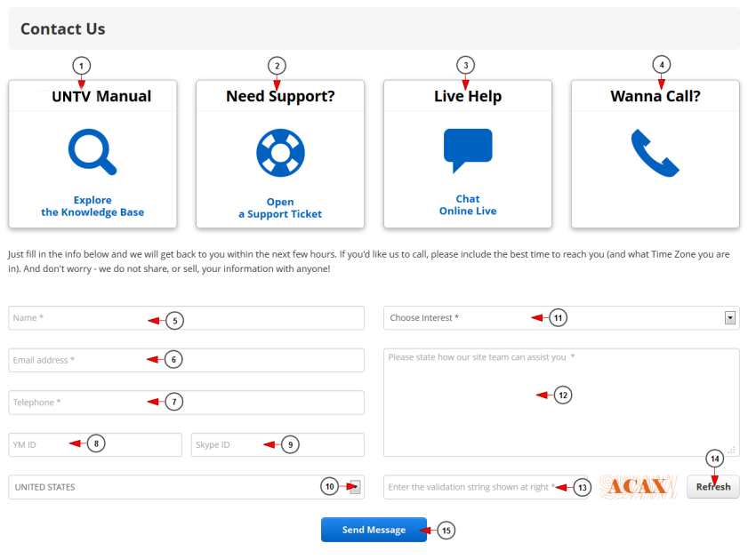Image resolution: width=756 pixels, height=559 pixels.
Task: Expand the Choose Interest dropdown
Action: [x=730, y=317]
